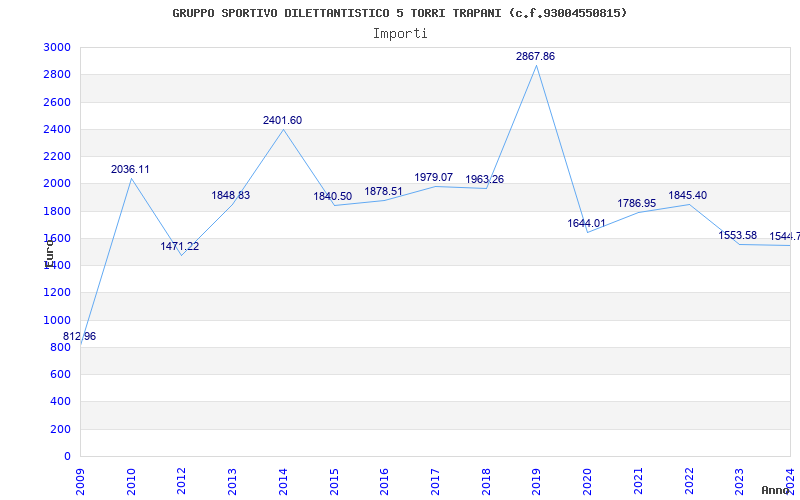
Task: Click the 600 y-axis tick label
Action: coord(63,374)
